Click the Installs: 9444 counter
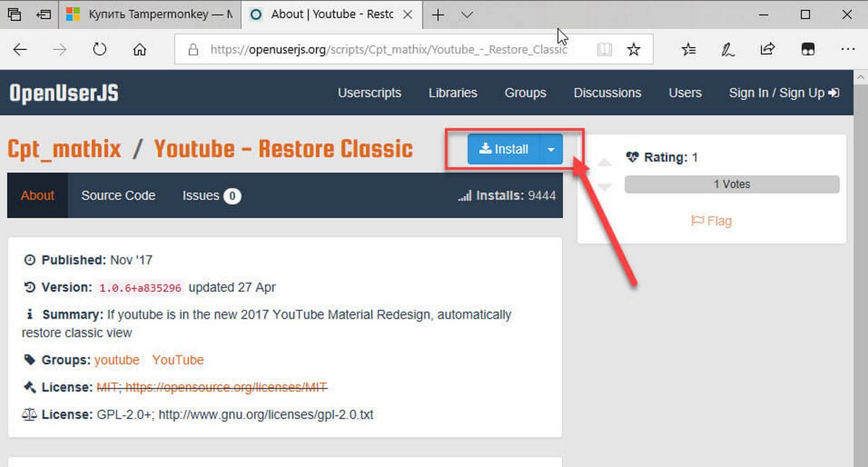 pos(508,195)
